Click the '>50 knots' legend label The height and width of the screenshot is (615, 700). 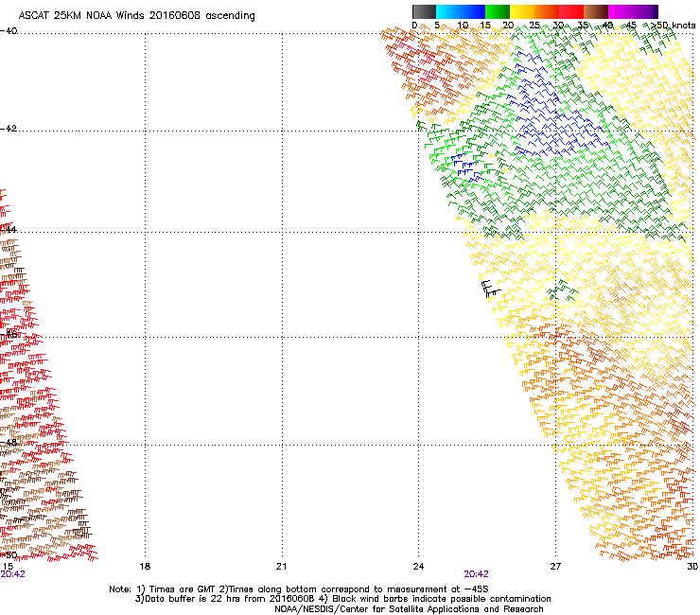673,26
